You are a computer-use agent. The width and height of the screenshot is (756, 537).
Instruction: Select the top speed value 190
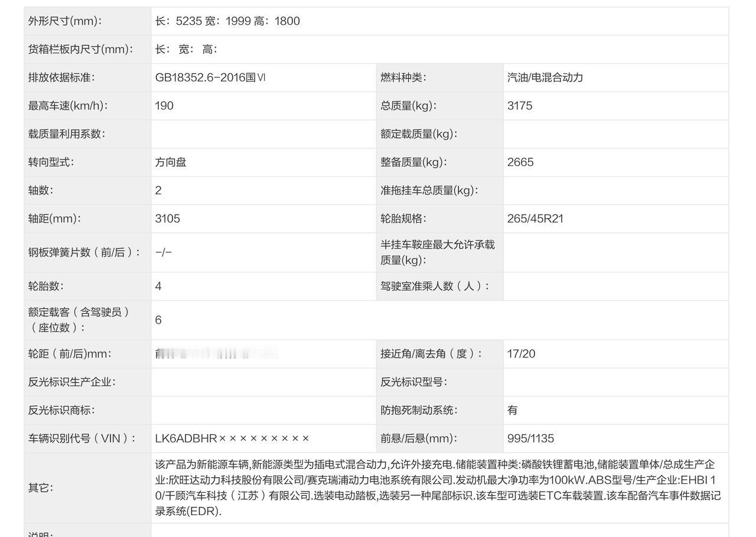pyautogui.click(x=164, y=106)
